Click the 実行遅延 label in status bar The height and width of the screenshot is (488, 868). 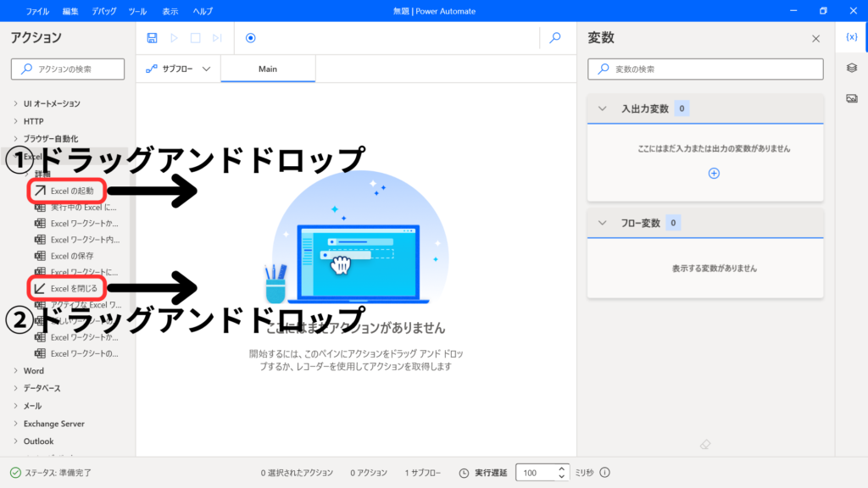pyautogui.click(x=491, y=473)
